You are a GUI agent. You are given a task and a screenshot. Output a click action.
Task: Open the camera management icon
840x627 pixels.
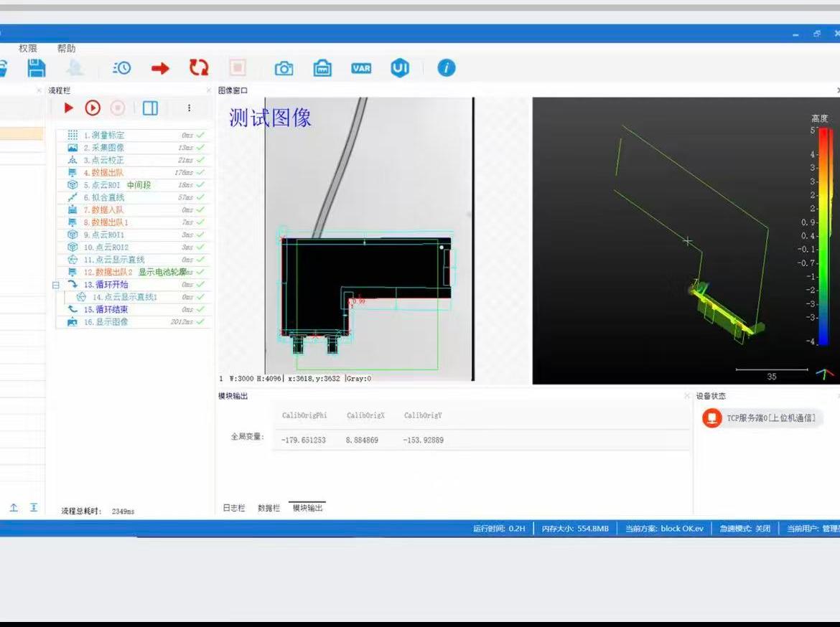click(x=284, y=68)
